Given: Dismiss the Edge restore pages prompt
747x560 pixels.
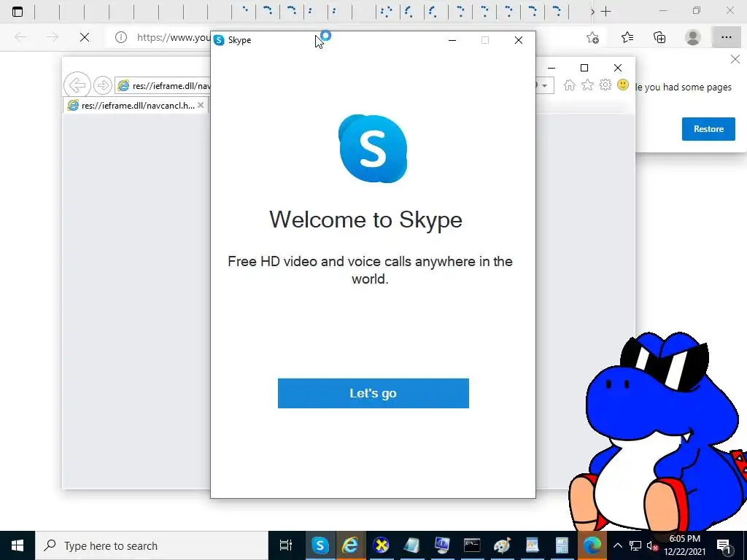Looking at the screenshot, I should tap(735, 60).
